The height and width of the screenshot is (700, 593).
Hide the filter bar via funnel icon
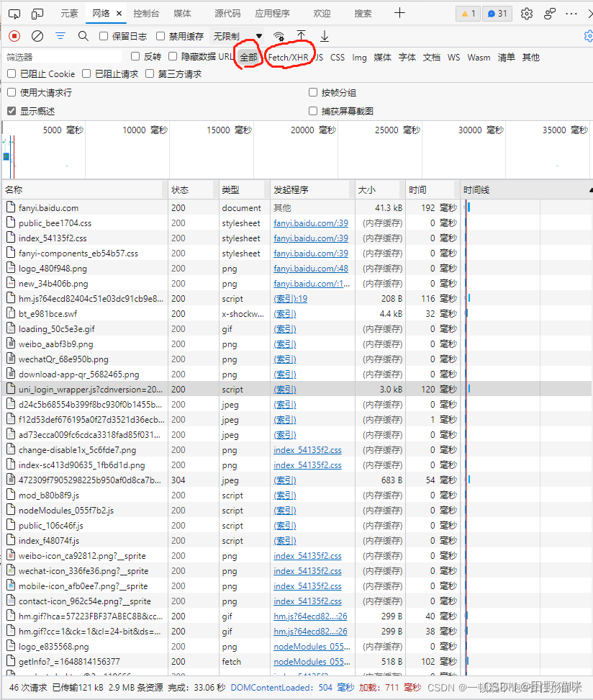(60, 36)
